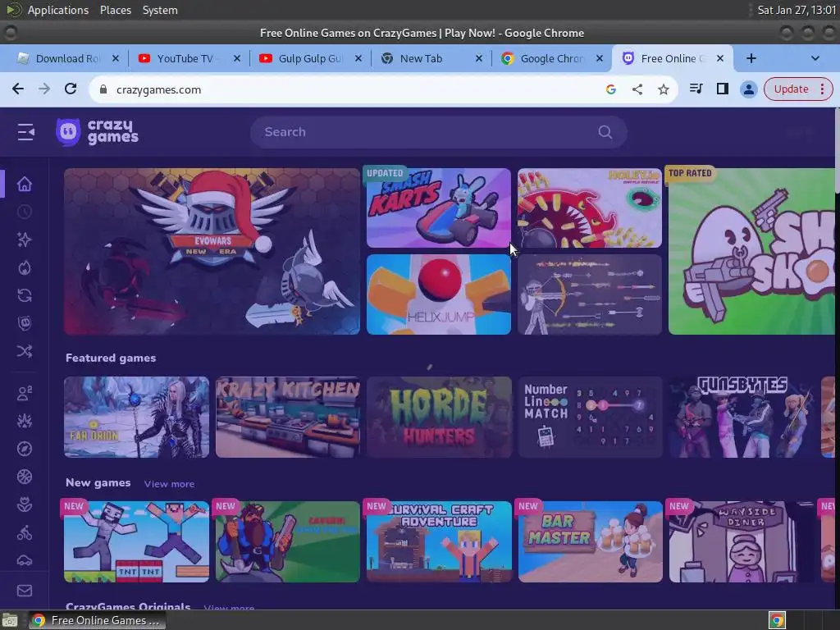
Task: Open the System menu
Action: point(160,10)
